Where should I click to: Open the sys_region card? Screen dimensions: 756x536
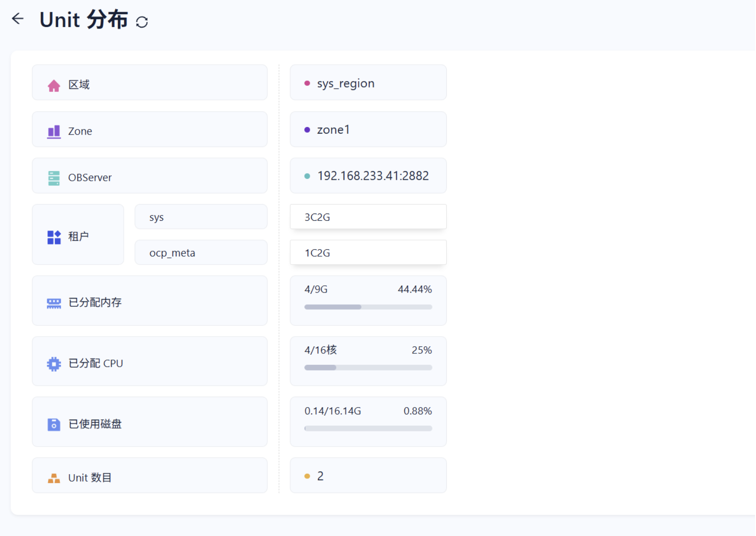(368, 83)
